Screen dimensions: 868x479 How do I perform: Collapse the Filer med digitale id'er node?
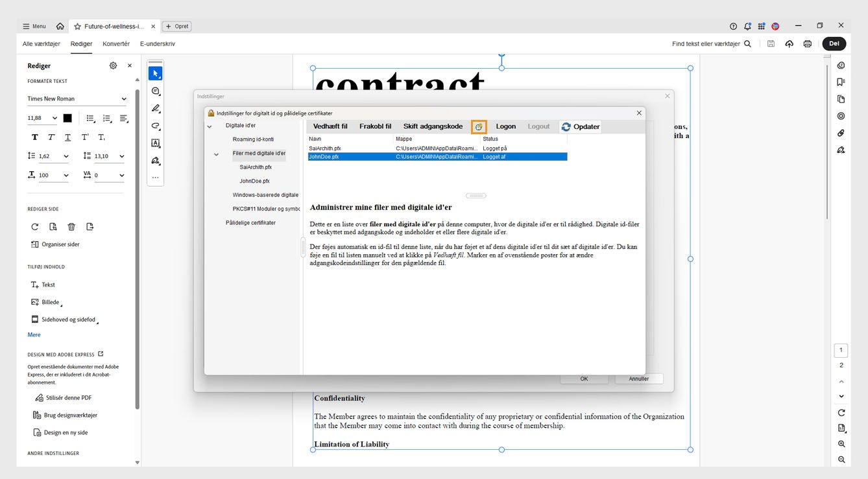pos(217,154)
